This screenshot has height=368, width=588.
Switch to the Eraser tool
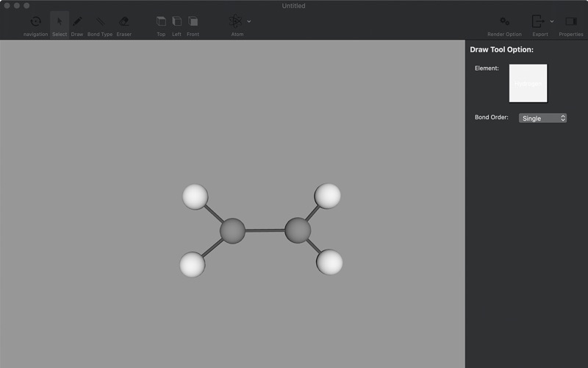coord(124,22)
